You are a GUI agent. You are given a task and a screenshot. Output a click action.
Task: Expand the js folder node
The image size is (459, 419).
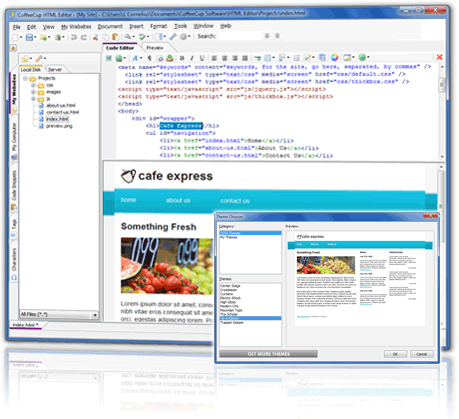33,99
